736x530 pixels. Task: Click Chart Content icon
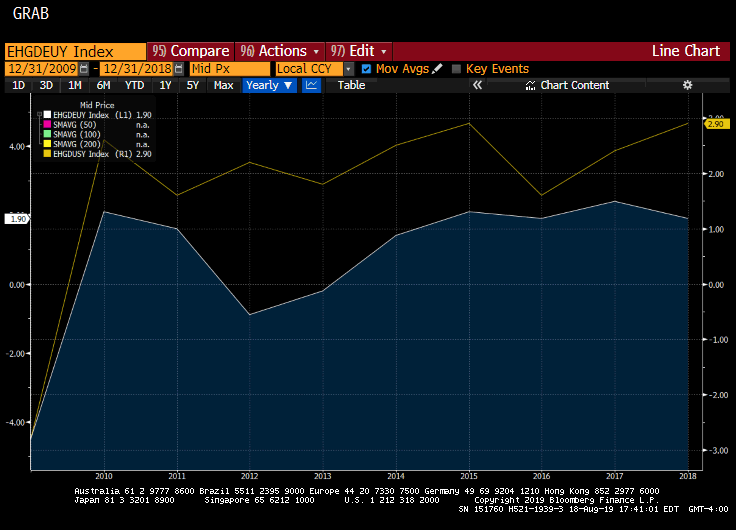click(x=530, y=85)
